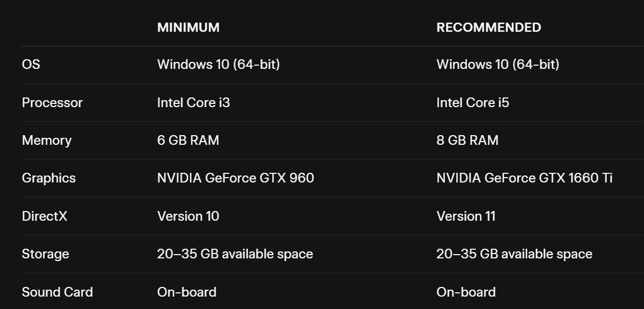The image size is (644, 309).
Task: Click NVIDIA GeForce GTX 1660 Ti text
Action: tap(525, 178)
